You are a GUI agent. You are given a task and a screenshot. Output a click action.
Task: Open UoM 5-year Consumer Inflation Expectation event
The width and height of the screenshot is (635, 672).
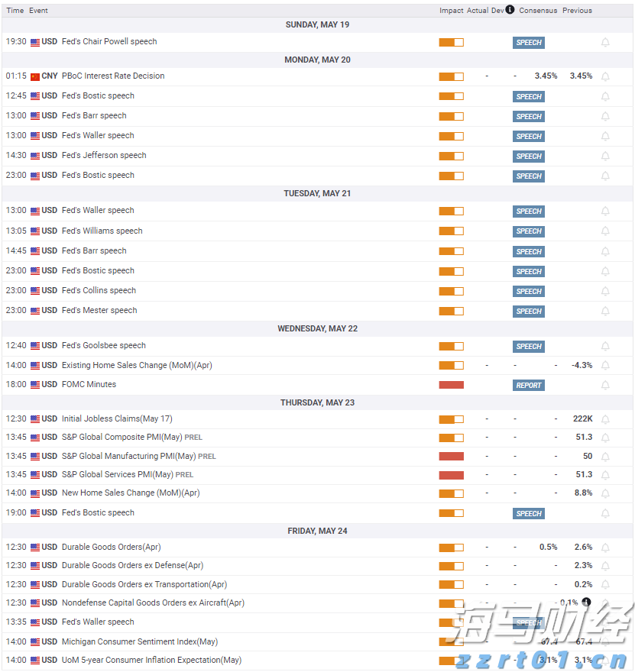(x=151, y=661)
